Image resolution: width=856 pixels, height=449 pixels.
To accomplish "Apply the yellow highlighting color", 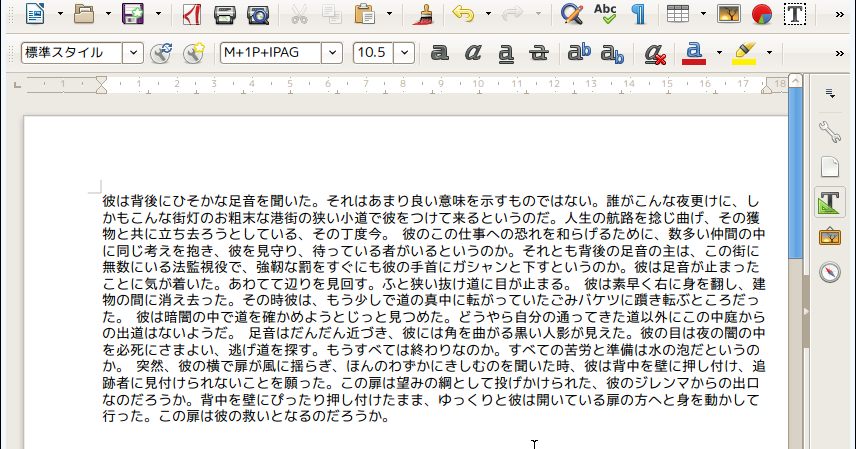I will point(744,54).
